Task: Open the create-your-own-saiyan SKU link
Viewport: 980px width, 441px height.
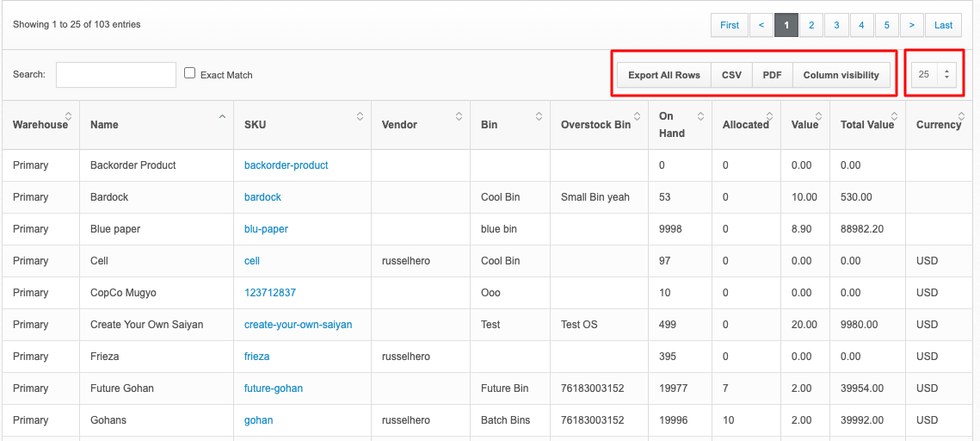Action: click(x=298, y=325)
